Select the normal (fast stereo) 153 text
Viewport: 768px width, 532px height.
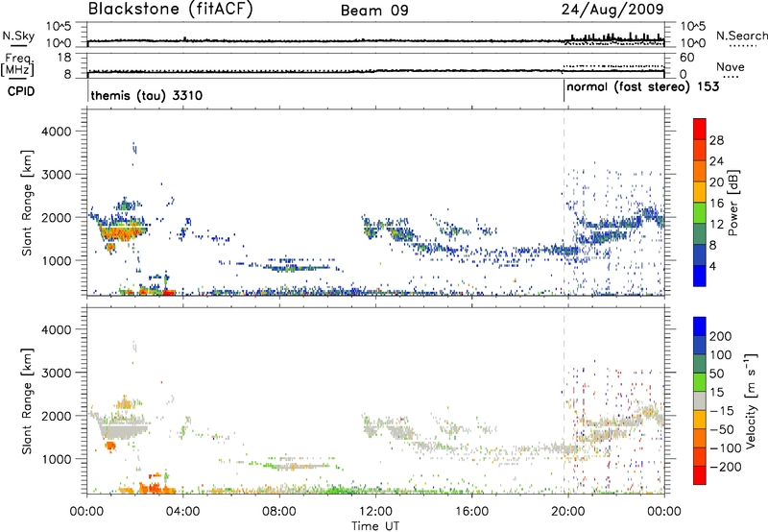[x=642, y=87]
